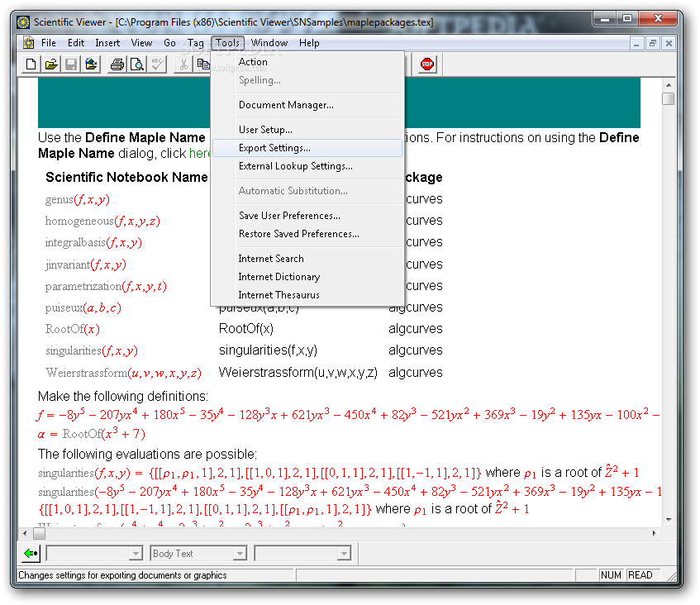Viewport: 700px width, 605px height.
Task: Click integralbasis(f,x,y) expression
Action: (x=93, y=242)
